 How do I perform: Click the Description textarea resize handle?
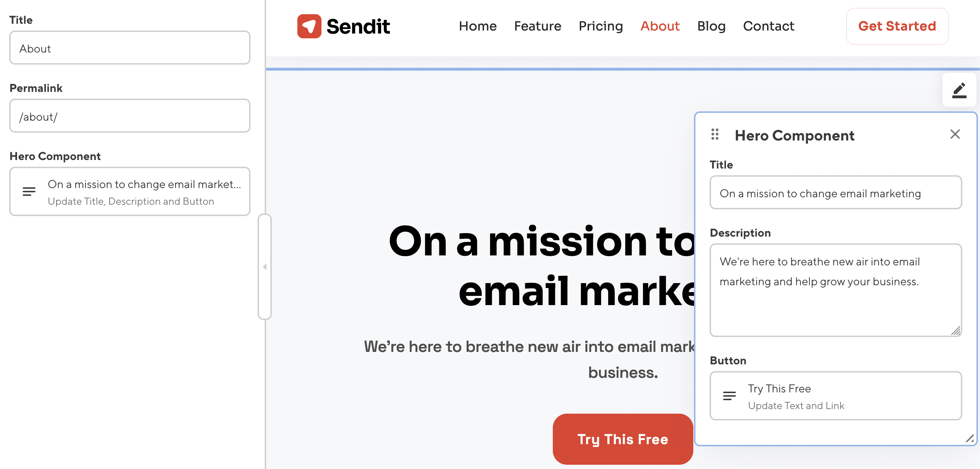click(x=956, y=331)
